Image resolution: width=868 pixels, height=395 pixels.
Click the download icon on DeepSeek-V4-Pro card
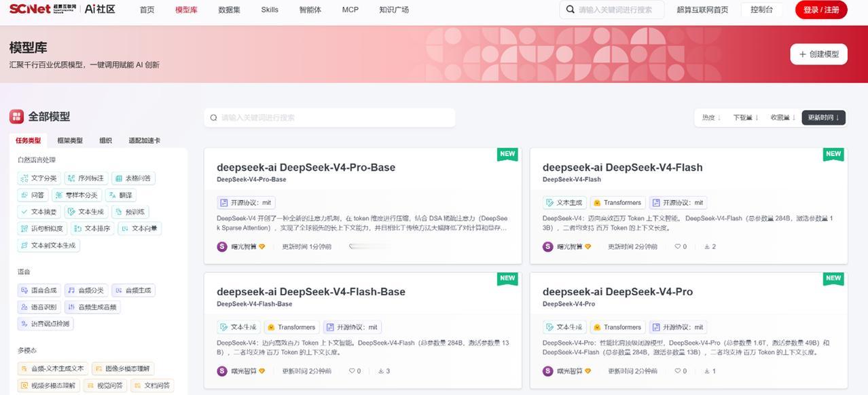coord(706,371)
